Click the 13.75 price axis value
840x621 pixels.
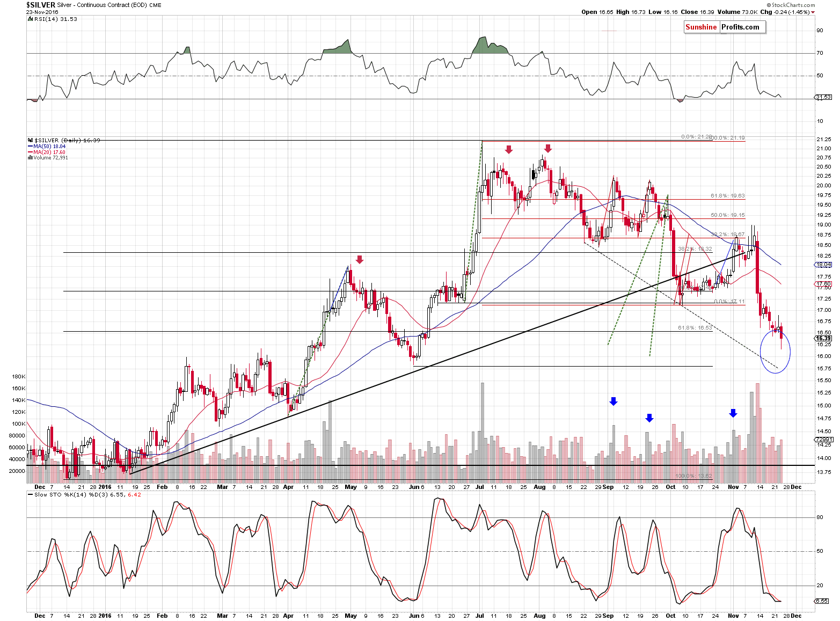pyautogui.click(x=824, y=472)
